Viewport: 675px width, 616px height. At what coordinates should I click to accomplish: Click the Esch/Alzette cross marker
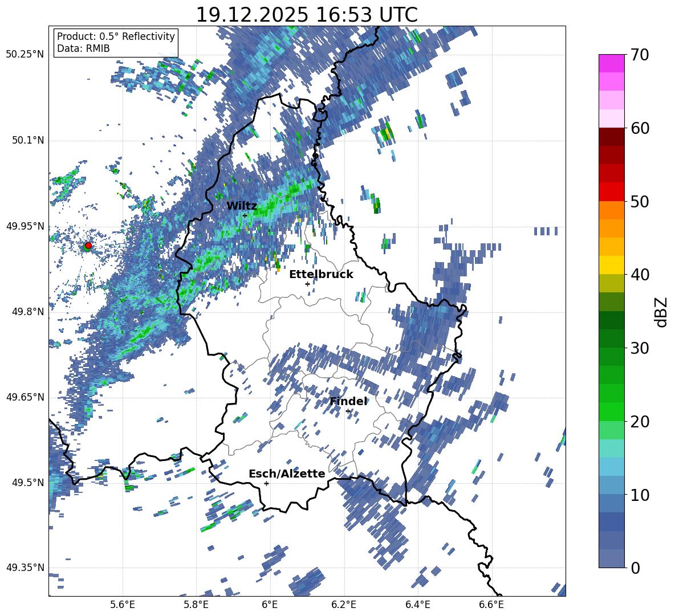coord(266,483)
